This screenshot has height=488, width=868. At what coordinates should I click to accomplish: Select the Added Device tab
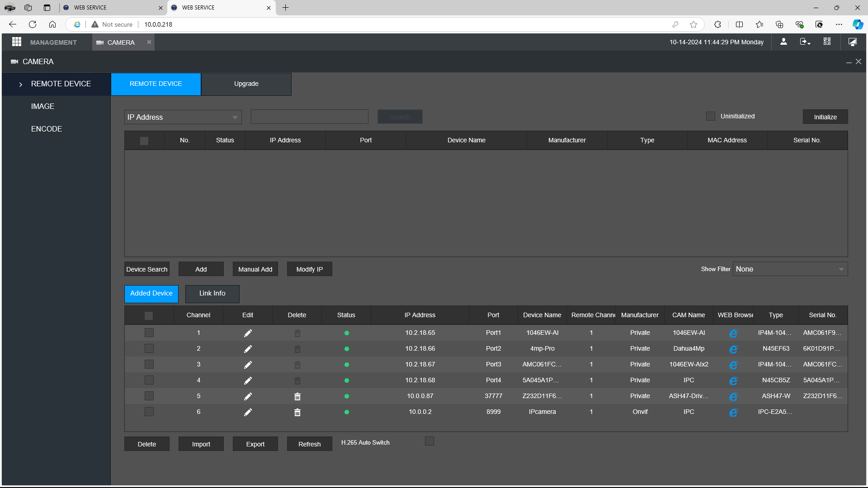tap(151, 294)
